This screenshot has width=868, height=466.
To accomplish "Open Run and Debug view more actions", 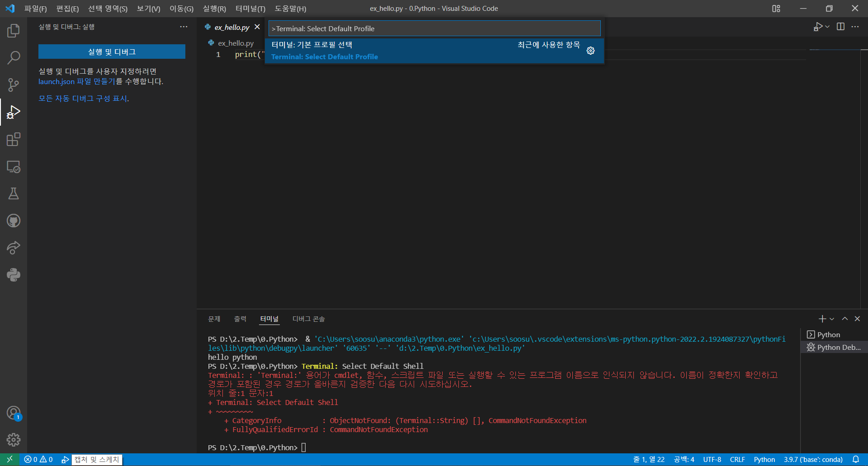I will point(184,27).
